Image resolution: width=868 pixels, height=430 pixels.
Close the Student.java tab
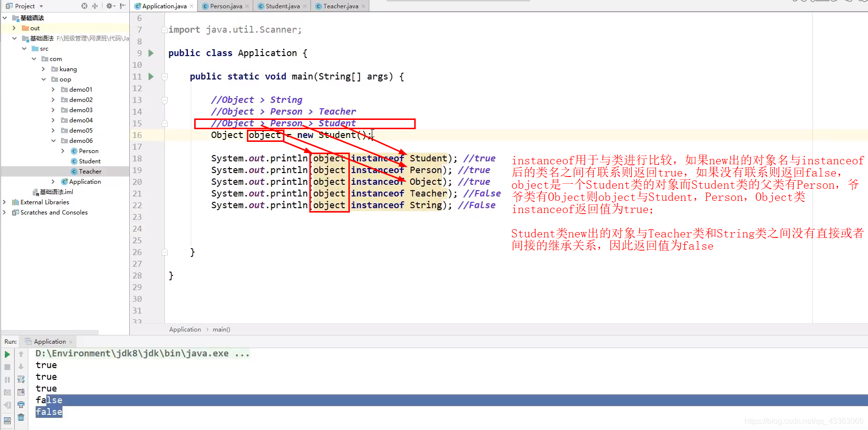pyautogui.click(x=305, y=6)
